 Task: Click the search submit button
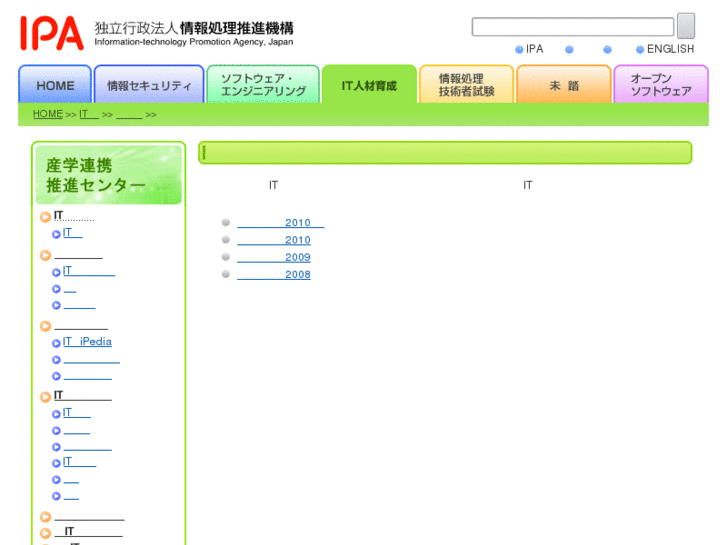coord(686,26)
